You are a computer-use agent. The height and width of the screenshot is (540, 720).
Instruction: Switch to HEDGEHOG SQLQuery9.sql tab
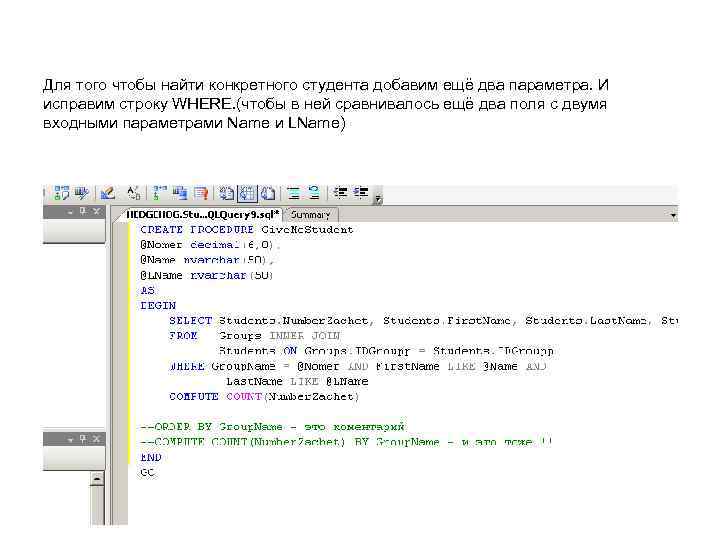[202, 214]
